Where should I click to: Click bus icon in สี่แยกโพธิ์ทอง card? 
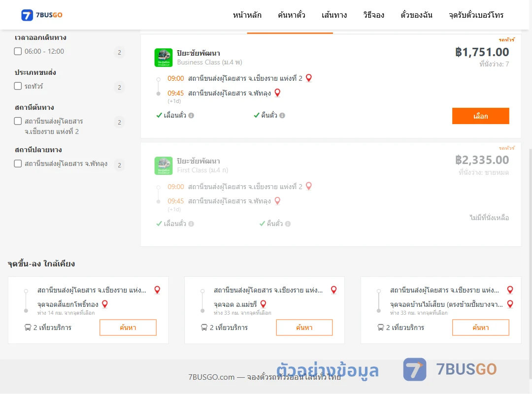point(28,328)
